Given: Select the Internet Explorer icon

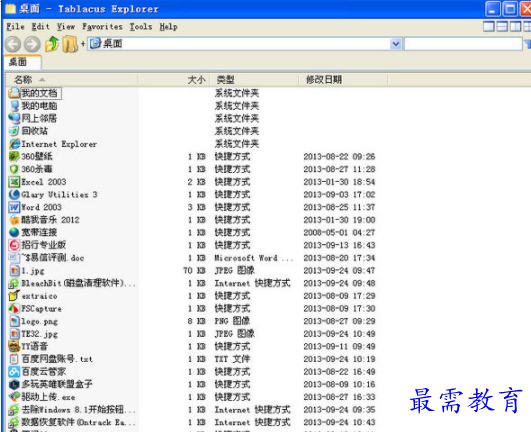Looking at the screenshot, I should coord(14,144).
